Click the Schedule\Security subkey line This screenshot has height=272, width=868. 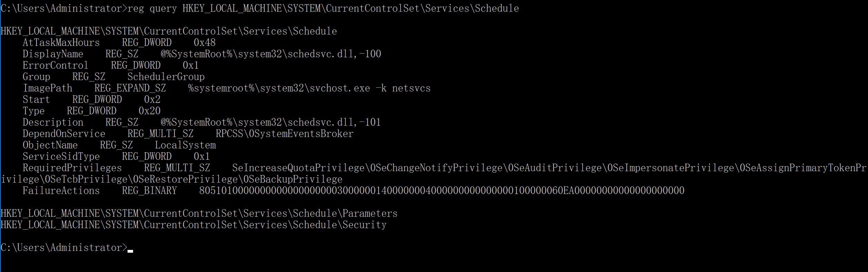pos(193,225)
